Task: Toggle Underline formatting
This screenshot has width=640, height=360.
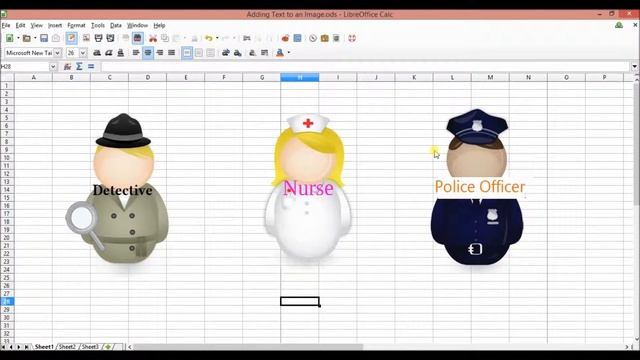Action: [120, 53]
